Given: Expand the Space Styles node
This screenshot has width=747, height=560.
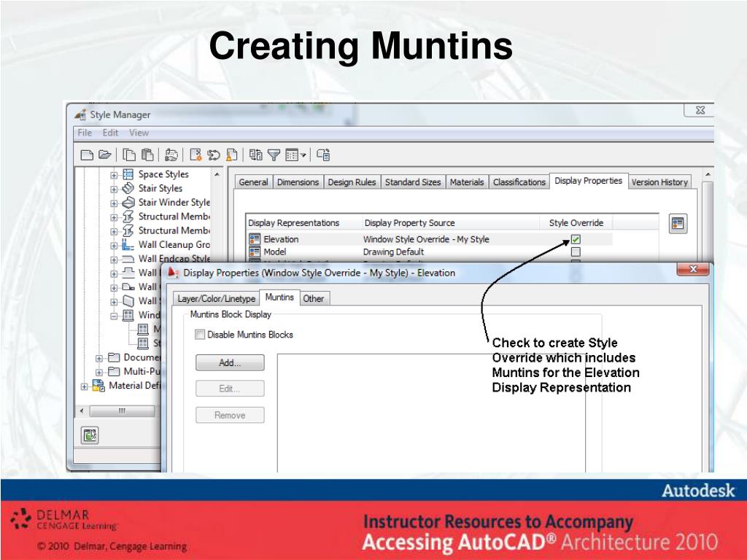Looking at the screenshot, I should pyautogui.click(x=114, y=175).
